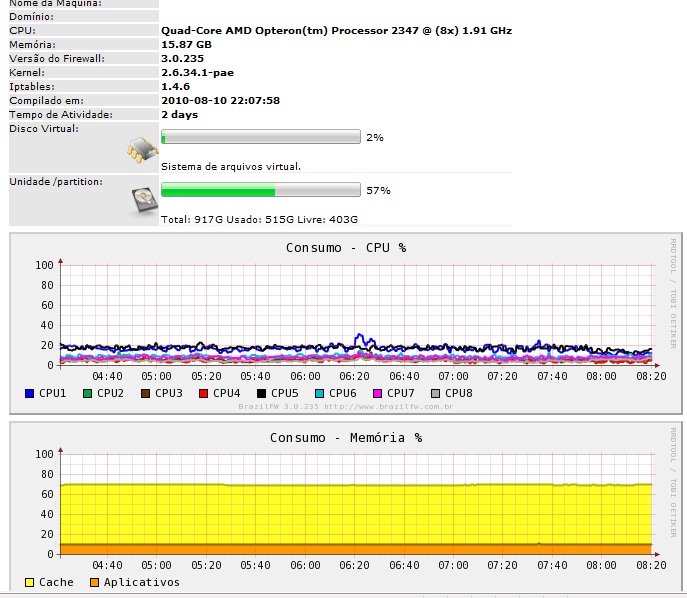Click the Compilado em: label
The width and height of the screenshot is (687, 598).
click(46, 101)
